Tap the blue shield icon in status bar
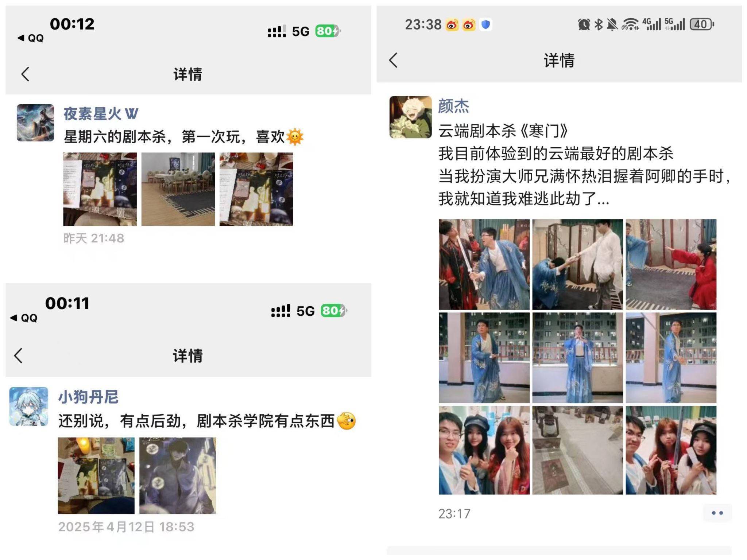Image resolution: width=747 pixels, height=560 pixels. (485, 25)
